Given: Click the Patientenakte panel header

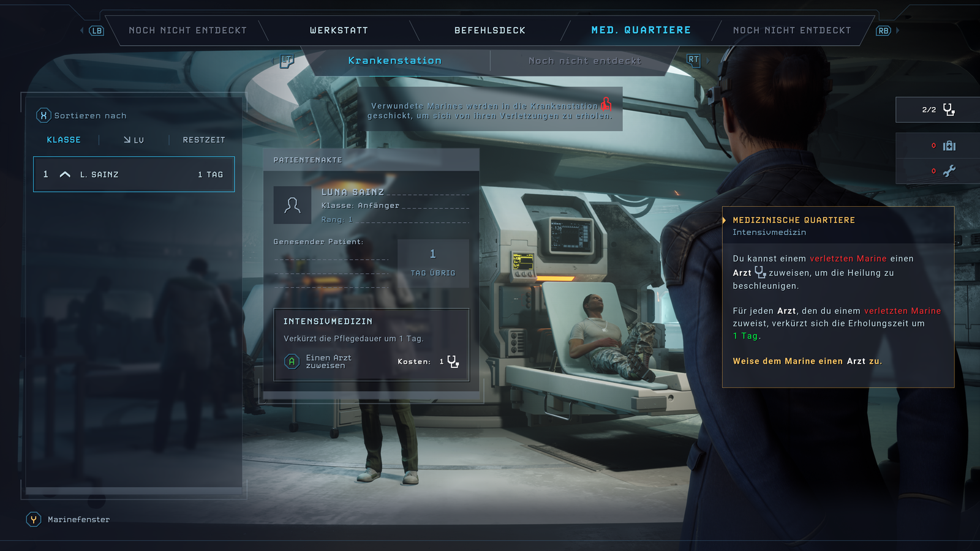Looking at the screenshot, I should click(371, 160).
